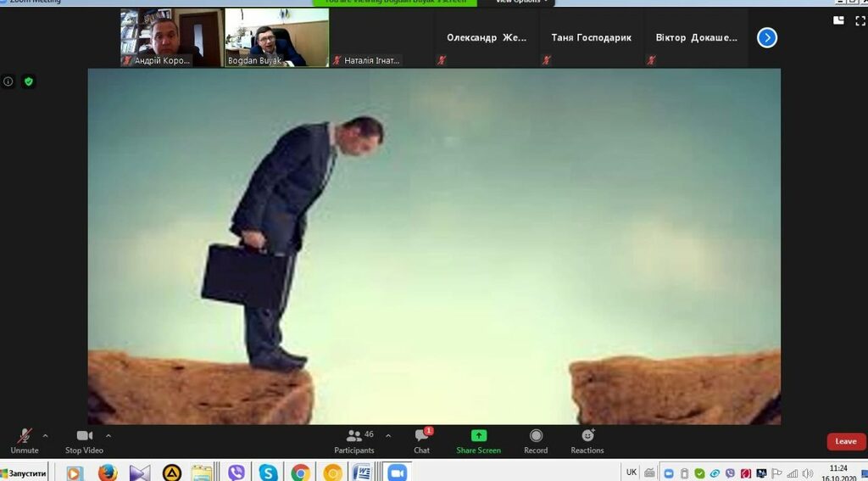Open video options arrow beside Stop Video

click(x=108, y=436)
